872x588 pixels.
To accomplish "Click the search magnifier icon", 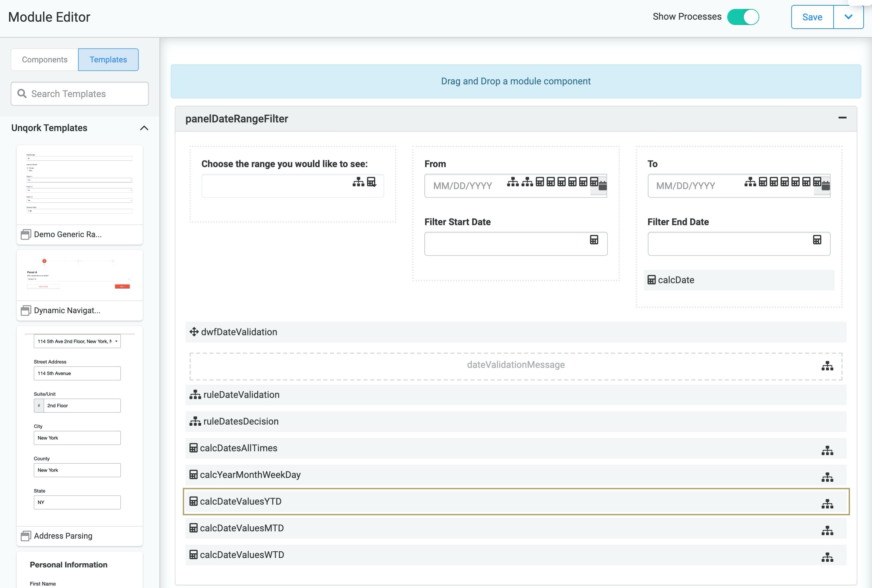I will [22, 93].
